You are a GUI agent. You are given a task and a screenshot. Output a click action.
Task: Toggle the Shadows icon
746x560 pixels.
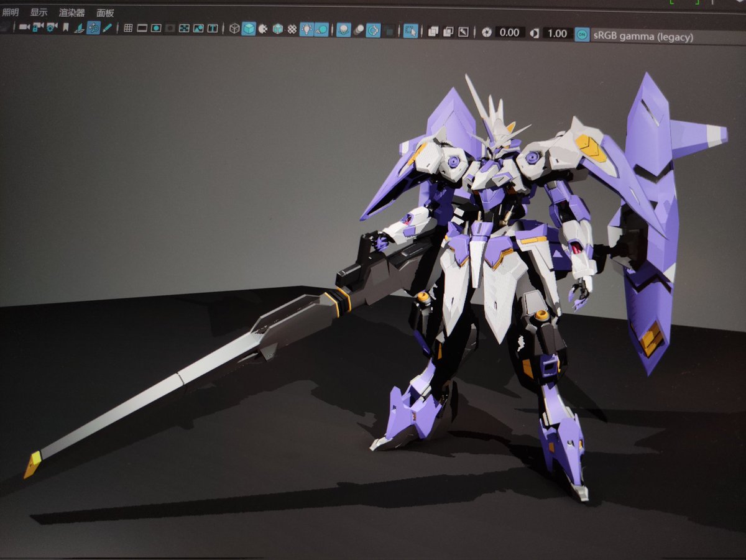(x=321, y=29)
